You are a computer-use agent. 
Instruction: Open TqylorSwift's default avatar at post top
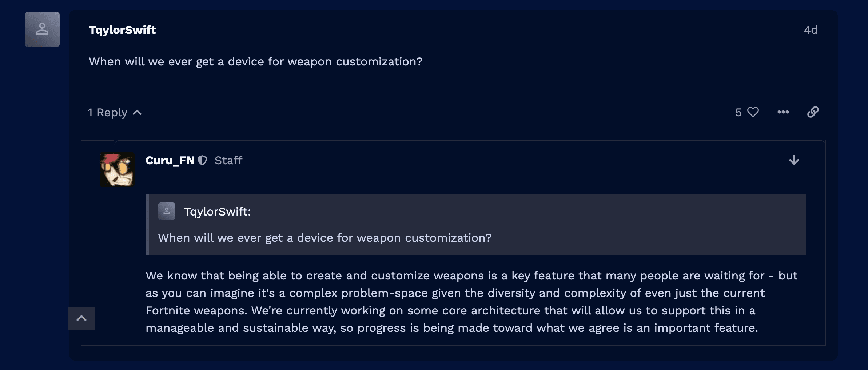click(x=42, y=29)
